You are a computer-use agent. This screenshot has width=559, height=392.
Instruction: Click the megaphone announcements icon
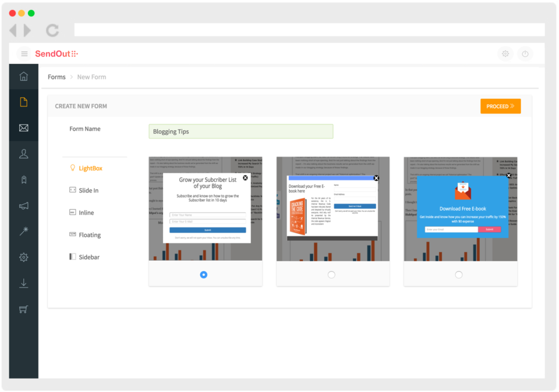tap(23, 205)
